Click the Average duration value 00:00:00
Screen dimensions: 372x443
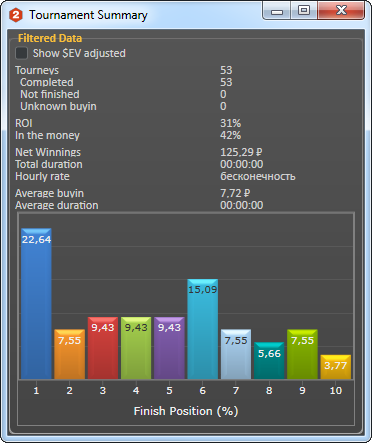pos(242,205)
